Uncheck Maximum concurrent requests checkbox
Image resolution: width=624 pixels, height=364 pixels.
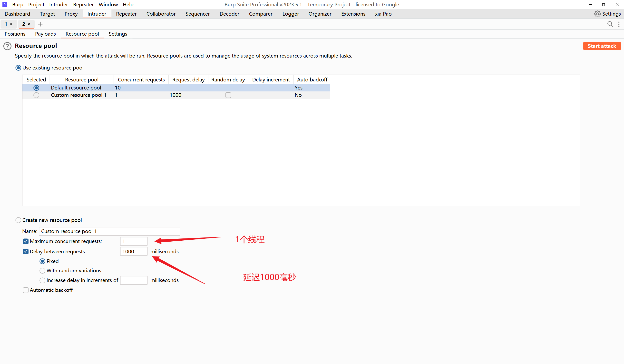pos(26,241)
